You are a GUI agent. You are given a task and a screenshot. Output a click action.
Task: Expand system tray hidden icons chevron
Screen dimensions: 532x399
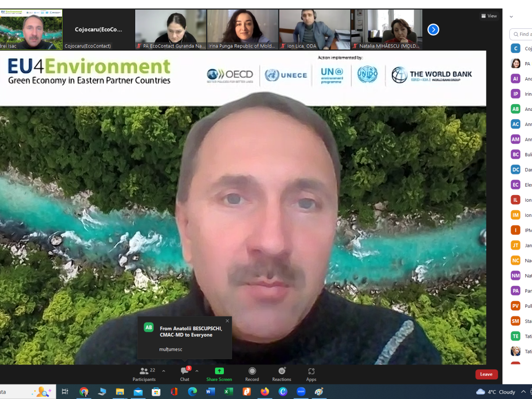(524, 392)
